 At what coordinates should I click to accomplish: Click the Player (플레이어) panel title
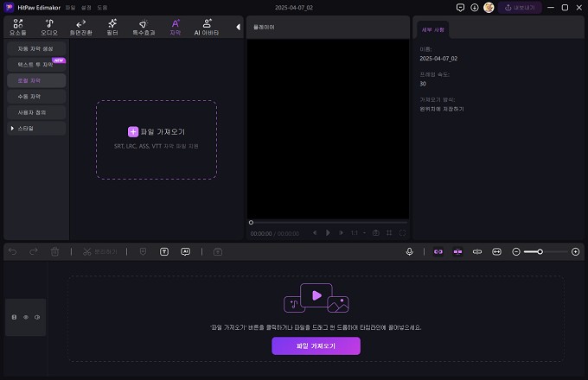(x=264, y=27)
